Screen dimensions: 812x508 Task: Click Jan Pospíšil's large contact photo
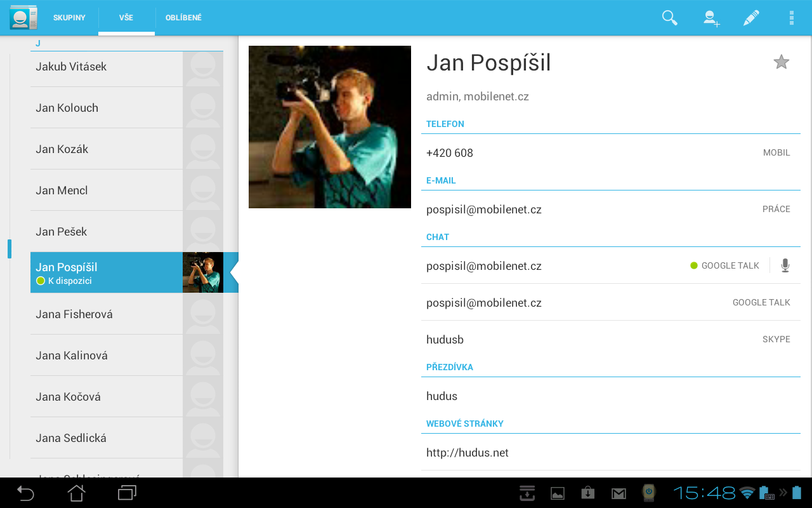[330, 127]
